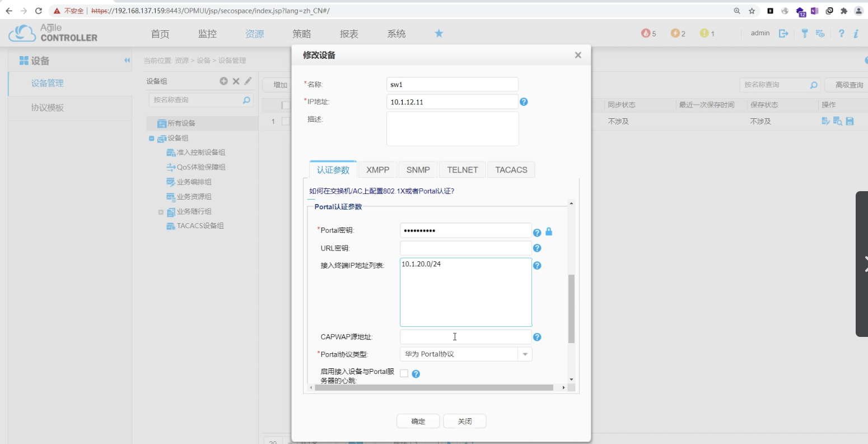Open browser extensions puzzle icon

pos(844,11)
